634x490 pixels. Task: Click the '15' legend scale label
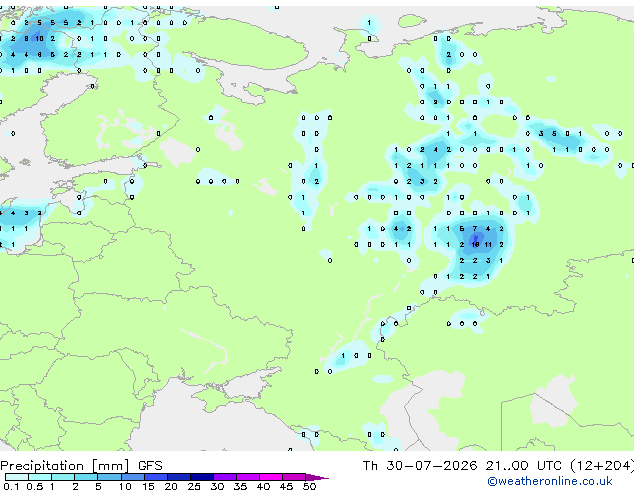tap(148, 486)
